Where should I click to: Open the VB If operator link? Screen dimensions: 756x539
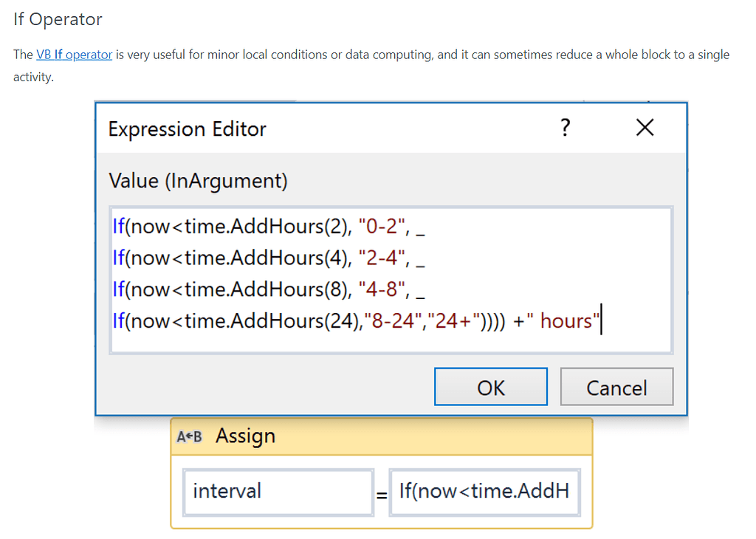74,55
